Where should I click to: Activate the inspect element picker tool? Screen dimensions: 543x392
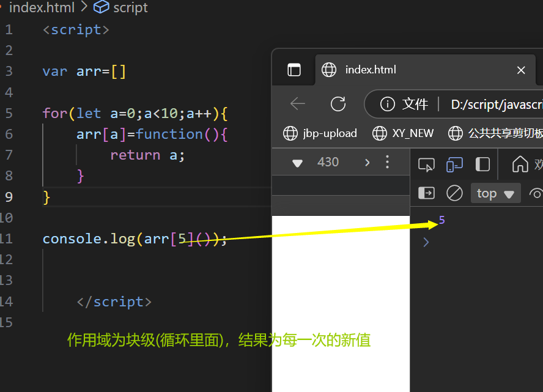(426, 164)
